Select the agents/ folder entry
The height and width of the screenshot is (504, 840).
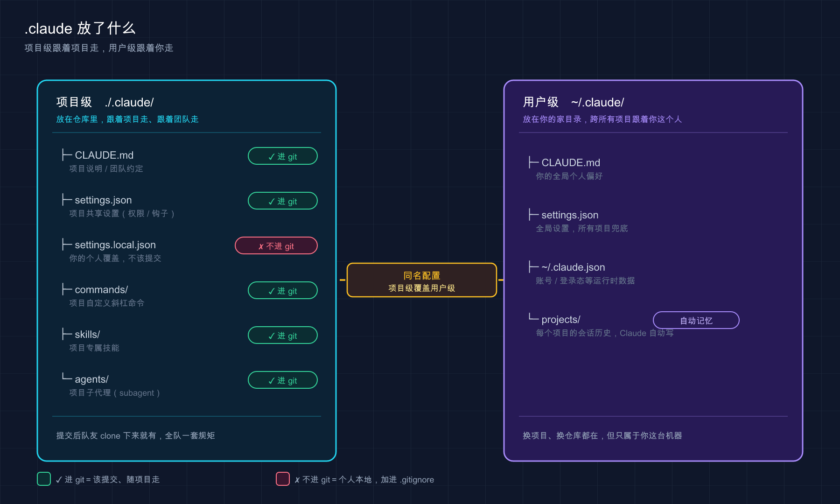[x=91, y=379]
